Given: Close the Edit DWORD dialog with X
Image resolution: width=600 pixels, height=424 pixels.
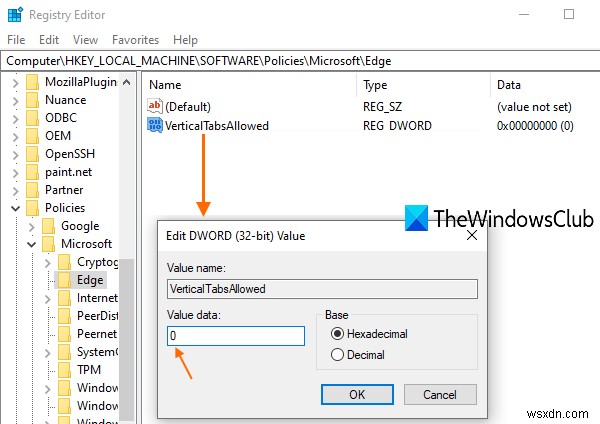Looking at the screenshot, I should [x=472, y=235].
